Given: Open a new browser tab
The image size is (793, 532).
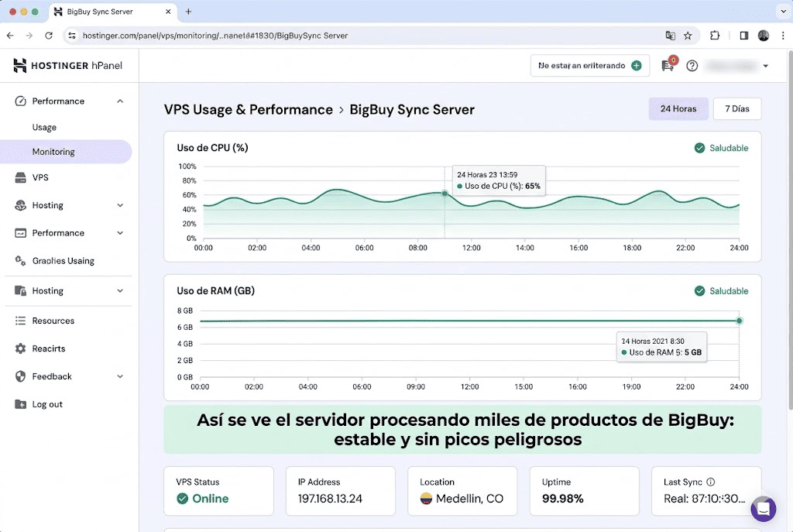Looking at the screenshot, I should pyautogui.click(x=188, y=11).
